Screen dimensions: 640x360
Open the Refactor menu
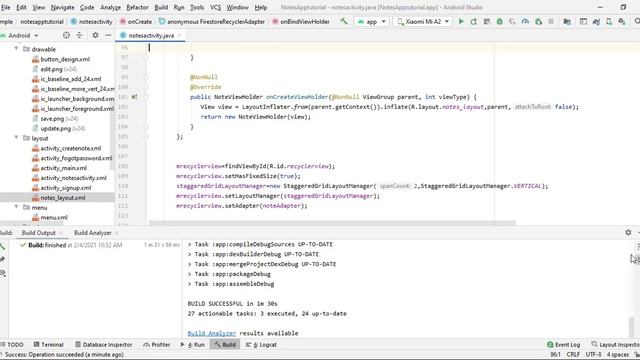click(137, 7)
